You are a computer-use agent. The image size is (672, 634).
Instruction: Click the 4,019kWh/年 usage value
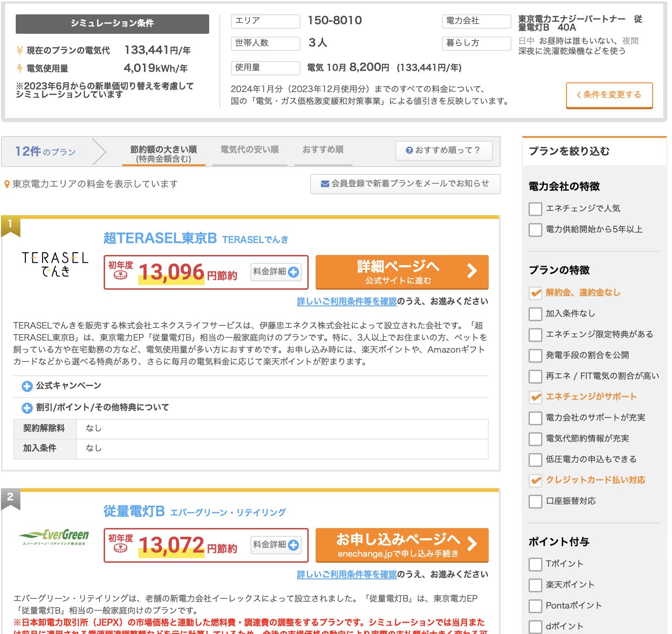pos(156,68)
